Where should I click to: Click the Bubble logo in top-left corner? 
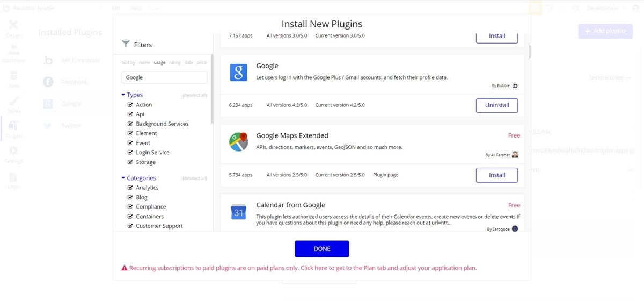[x=6, y=8]
